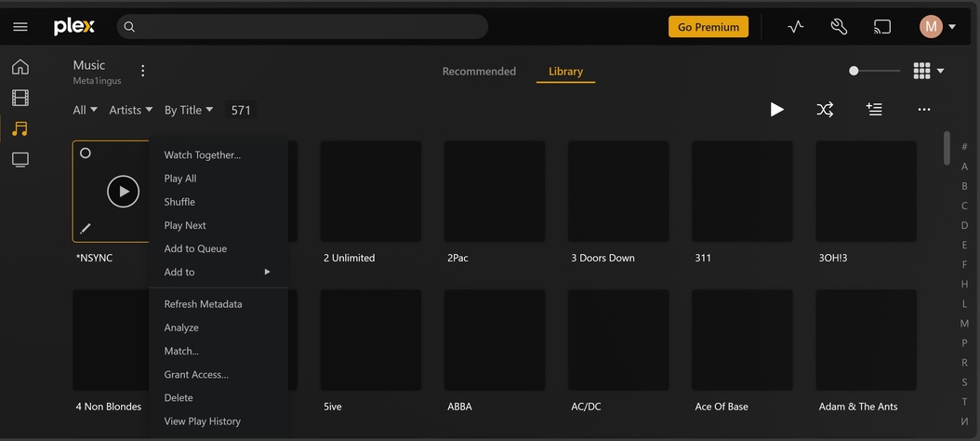980x441 pixels.
Task: Open the Ace Of Base link
Action: (x=722, y=407)
